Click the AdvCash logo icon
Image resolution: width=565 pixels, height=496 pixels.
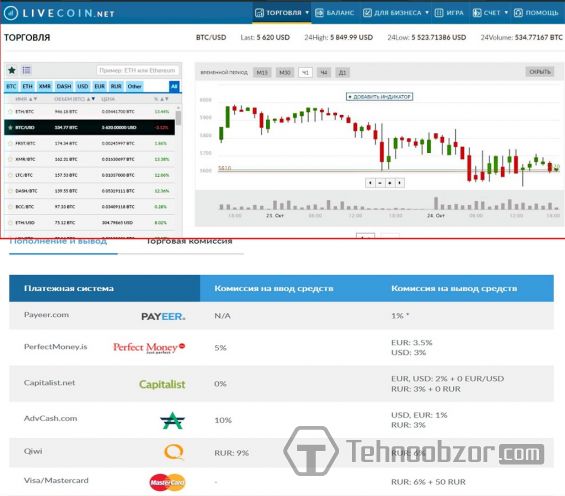[172, 420]
